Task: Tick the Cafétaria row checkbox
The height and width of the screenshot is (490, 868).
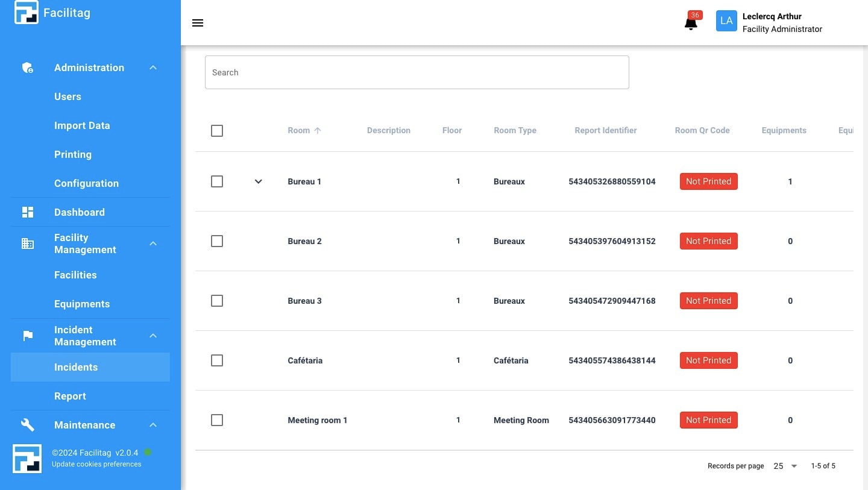Action: pyautogui.click(x=217, y=360)
